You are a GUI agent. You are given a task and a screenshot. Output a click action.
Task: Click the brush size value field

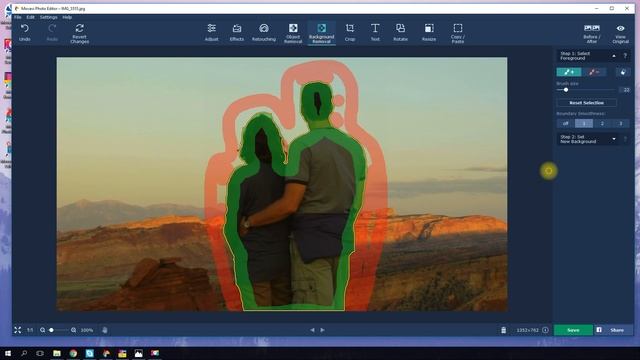[x=625, y=90]
